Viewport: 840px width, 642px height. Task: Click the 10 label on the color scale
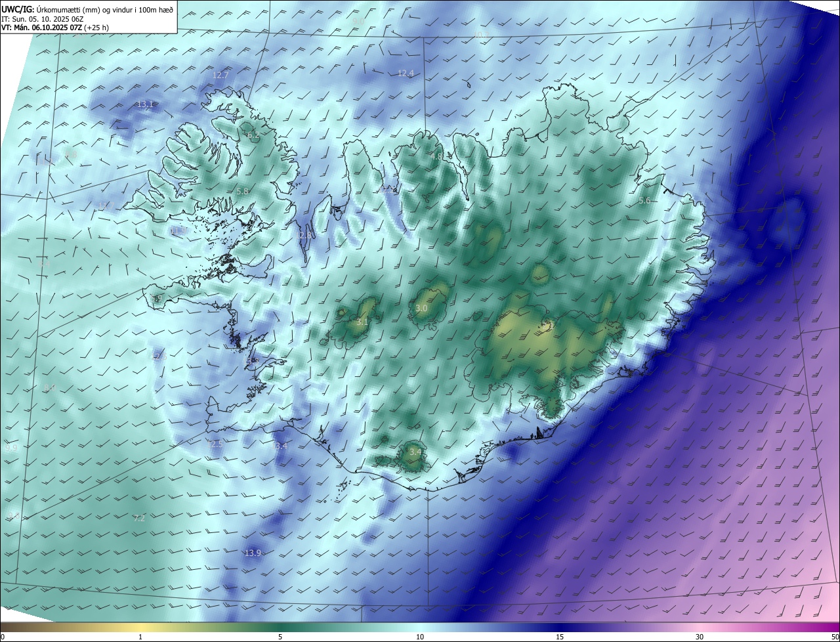coord(420,637)
